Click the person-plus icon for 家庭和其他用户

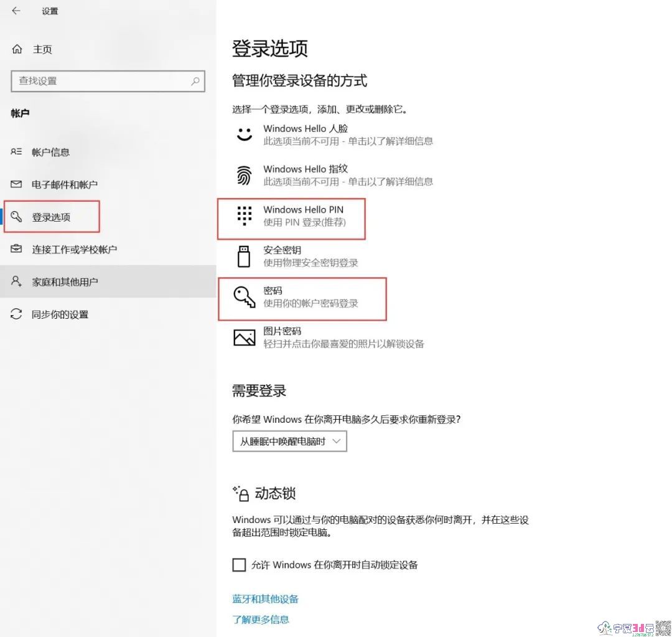pos(16,281)
